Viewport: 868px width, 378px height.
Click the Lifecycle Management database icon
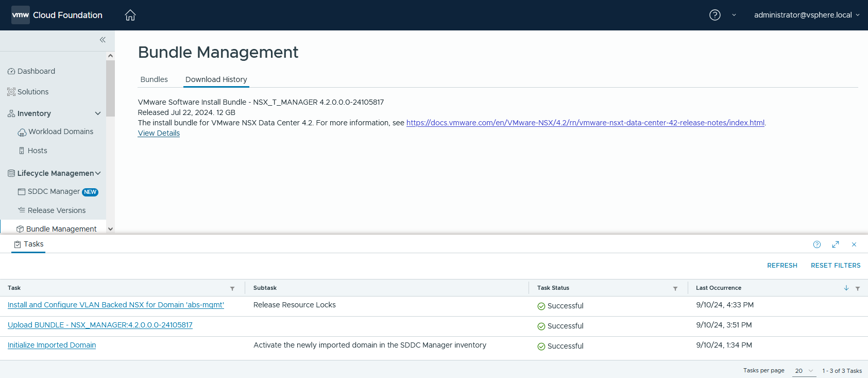(11, 173)
